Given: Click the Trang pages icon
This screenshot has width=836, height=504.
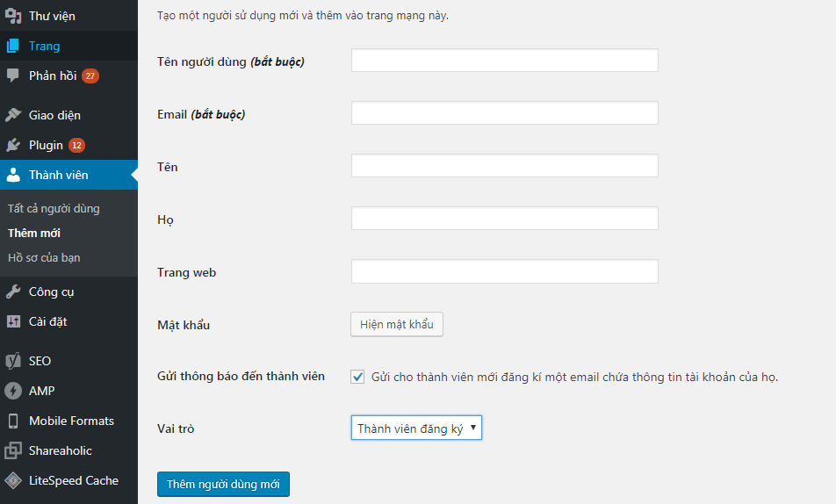Looking at the screenshot, I should (13, 46).
